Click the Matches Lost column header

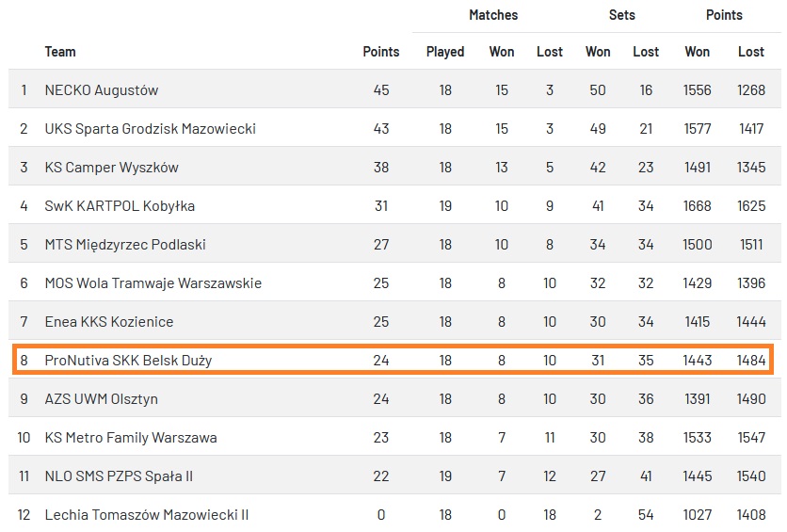pyautogui.click(x=550, y=52)
